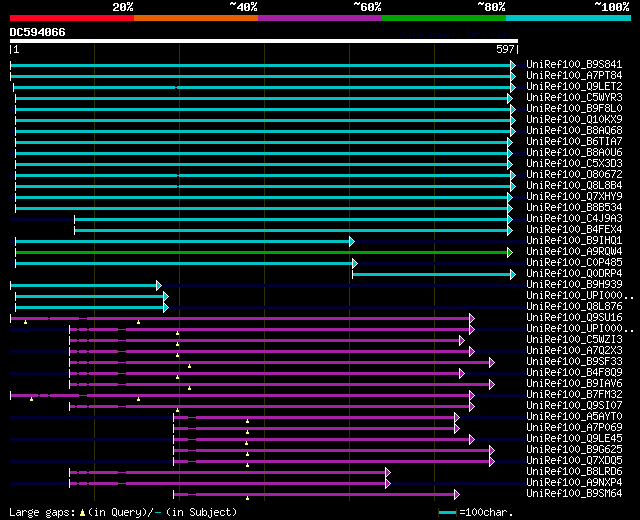Select the UniRef100_Q9SU16 label

(x=574, y=318)
